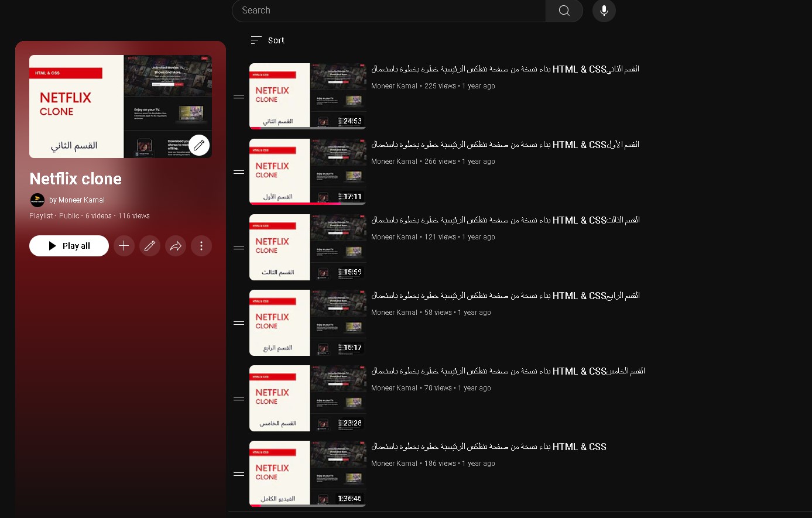The width and height of the screenshot is (812, 518).
Task: Open playlist more options three-dot menu
Action: (201, 246)
